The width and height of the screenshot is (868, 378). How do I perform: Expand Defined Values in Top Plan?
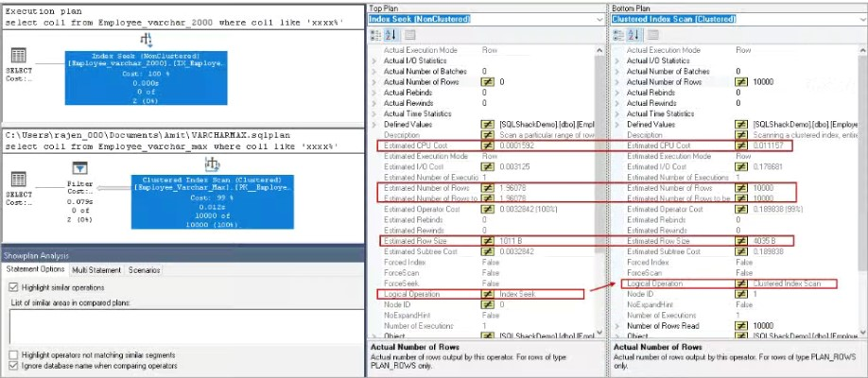coord(374,125)
